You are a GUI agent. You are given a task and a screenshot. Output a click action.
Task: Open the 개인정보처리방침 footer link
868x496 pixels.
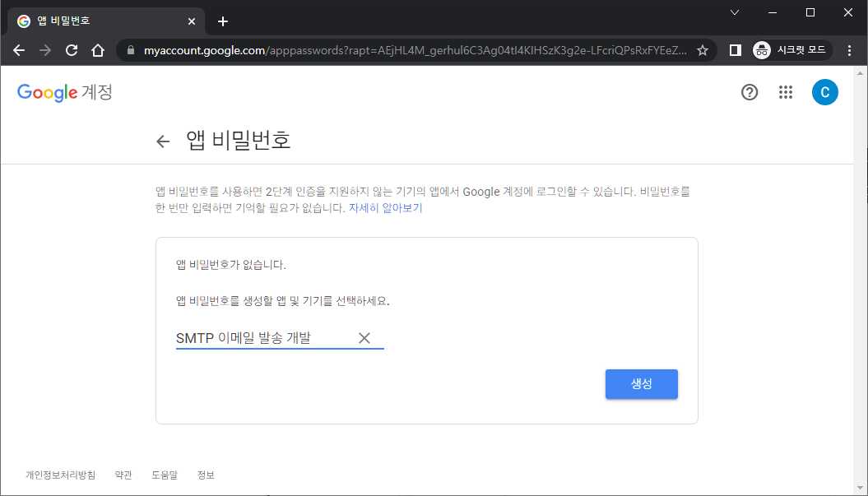pyautogui.click(x=60, y=475)
